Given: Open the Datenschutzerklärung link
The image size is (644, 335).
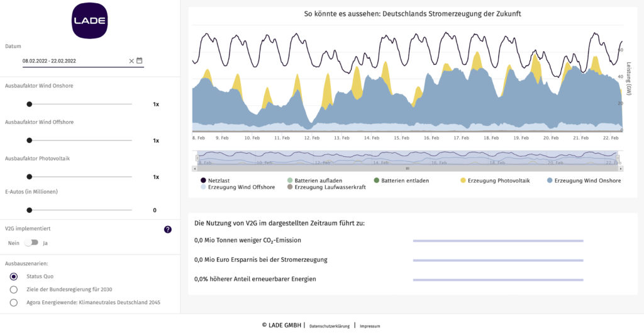Looking at the screenshot, I should click(x=330, y=326).
